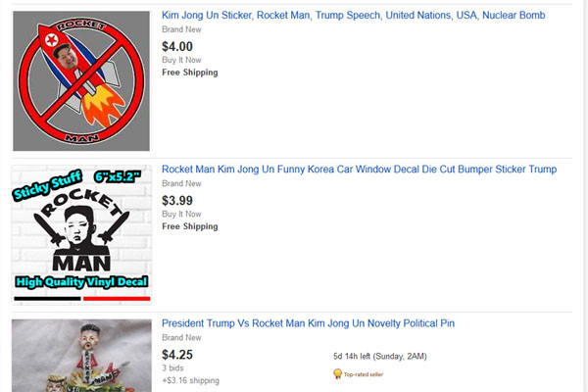Open the Kim Jong Un Sticker listing title
588x392 pixels.
(353, 17)
